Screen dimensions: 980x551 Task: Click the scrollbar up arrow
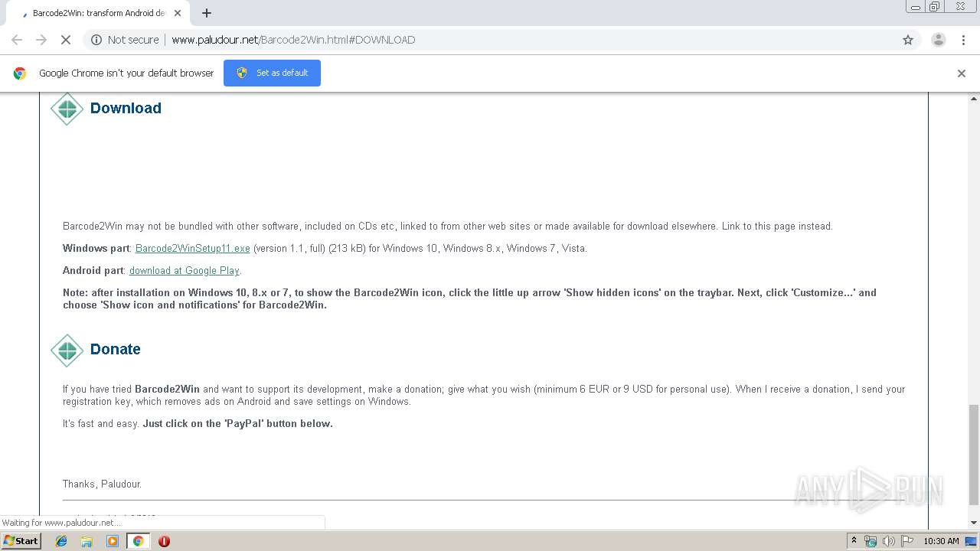pos(974,99)
